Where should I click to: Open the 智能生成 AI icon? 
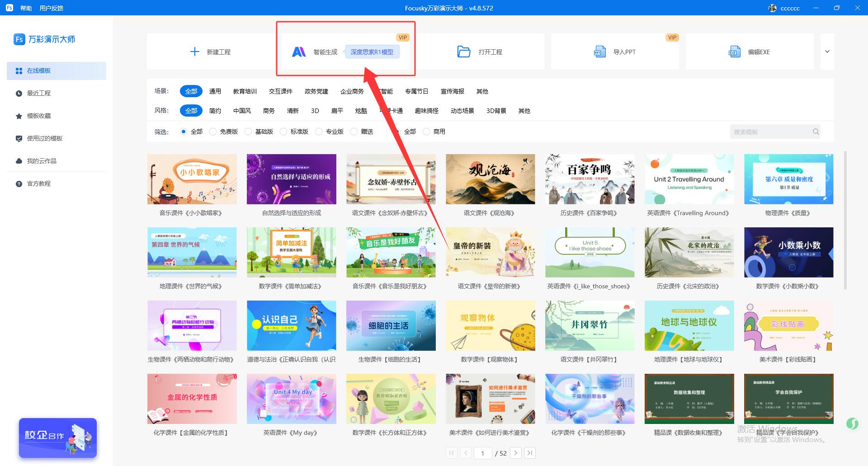[x=298, y=52]
